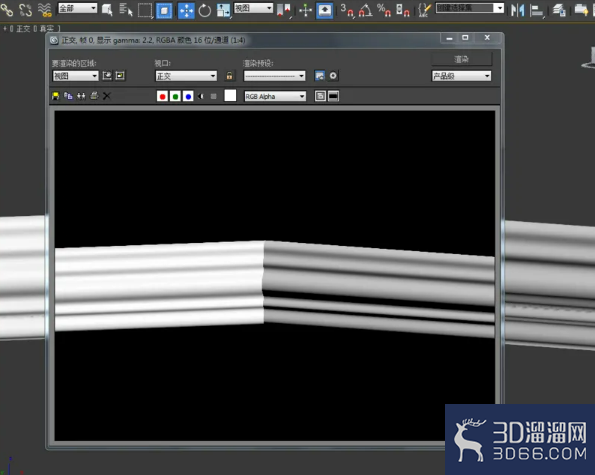Click the Unlink Selection tool

(25, 10)
